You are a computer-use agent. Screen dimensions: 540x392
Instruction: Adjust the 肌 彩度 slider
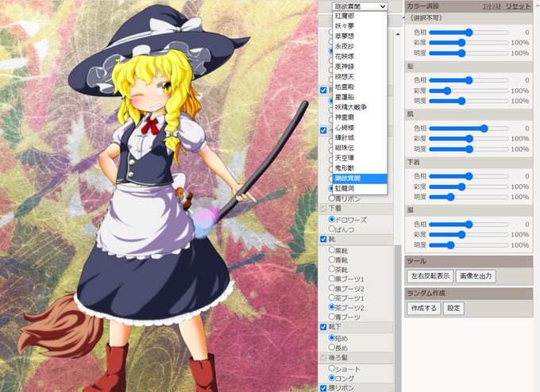pos(469,139)
